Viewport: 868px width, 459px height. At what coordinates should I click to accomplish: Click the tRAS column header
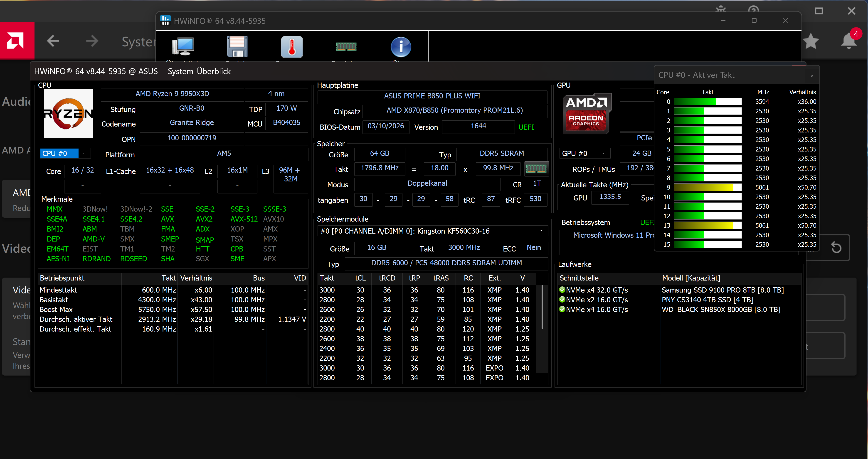[441, 278]
